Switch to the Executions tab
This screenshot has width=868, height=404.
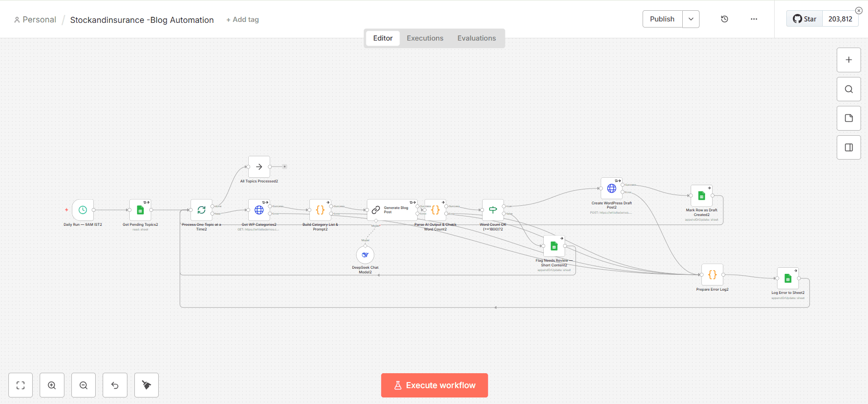[425, 38]
